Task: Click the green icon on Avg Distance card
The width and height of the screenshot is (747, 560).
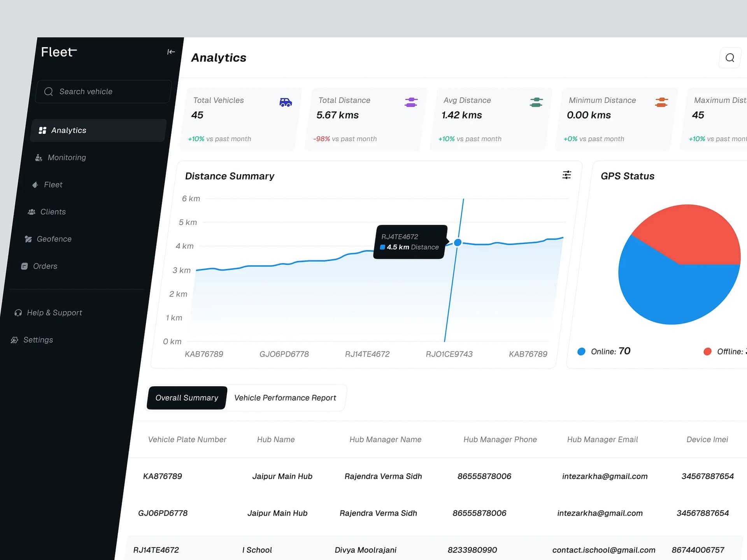Action: coord(536,102)
